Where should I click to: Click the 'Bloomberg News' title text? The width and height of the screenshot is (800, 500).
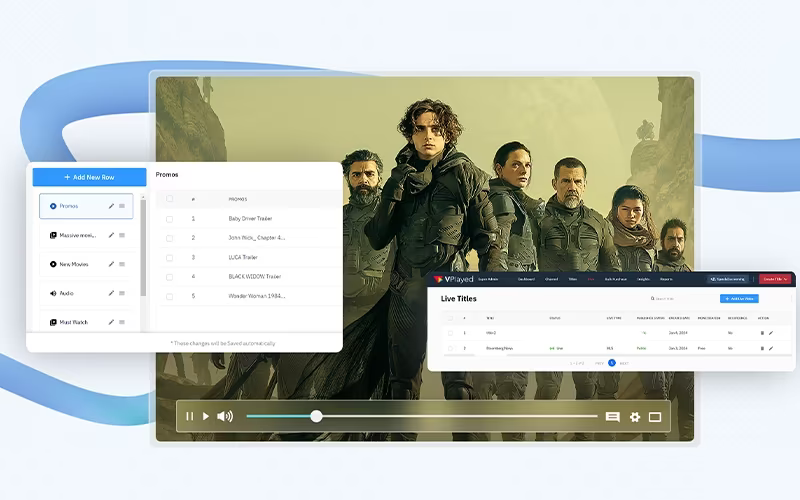click(x=499, y=348)
